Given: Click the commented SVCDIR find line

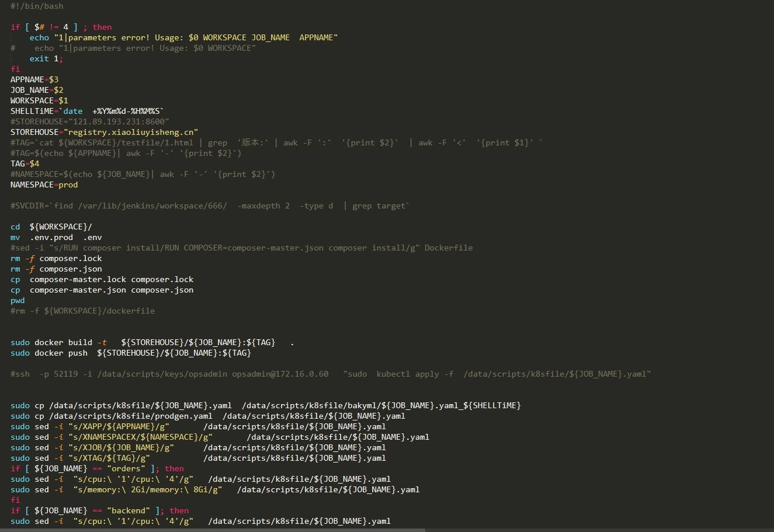Looking at the screenshot, I should point(210,206).
